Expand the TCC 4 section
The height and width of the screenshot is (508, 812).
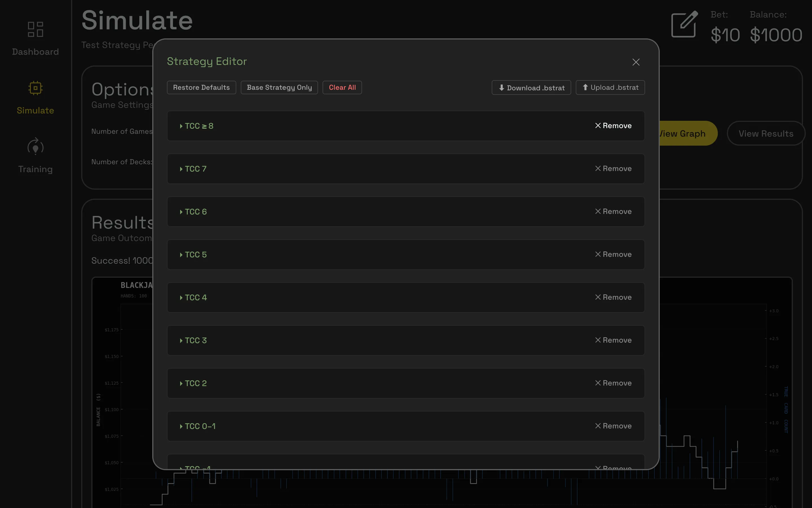pyautogui.click(x=193, y=297)
